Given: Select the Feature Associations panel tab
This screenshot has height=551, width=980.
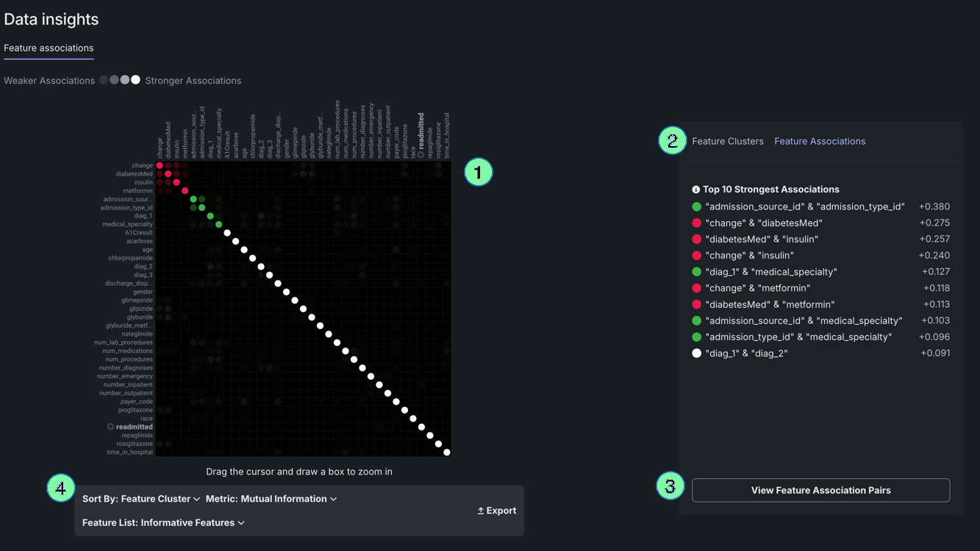Looking at the screenshot, I should click(819, 141).
